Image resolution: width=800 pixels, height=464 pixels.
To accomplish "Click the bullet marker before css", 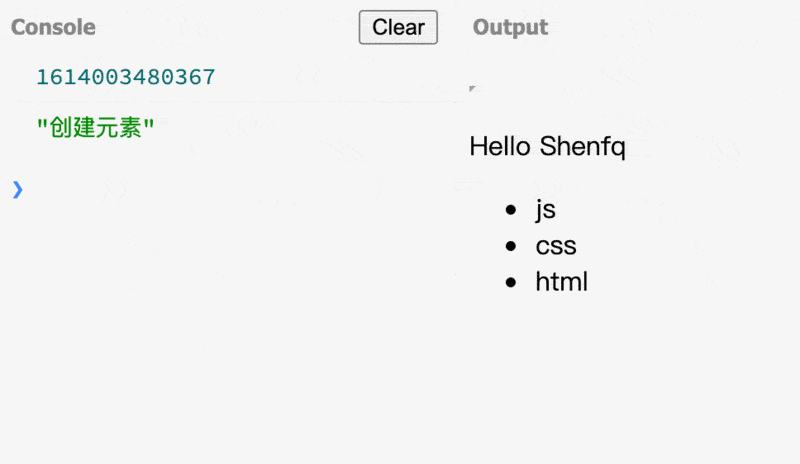I will [x=511, y=246].
